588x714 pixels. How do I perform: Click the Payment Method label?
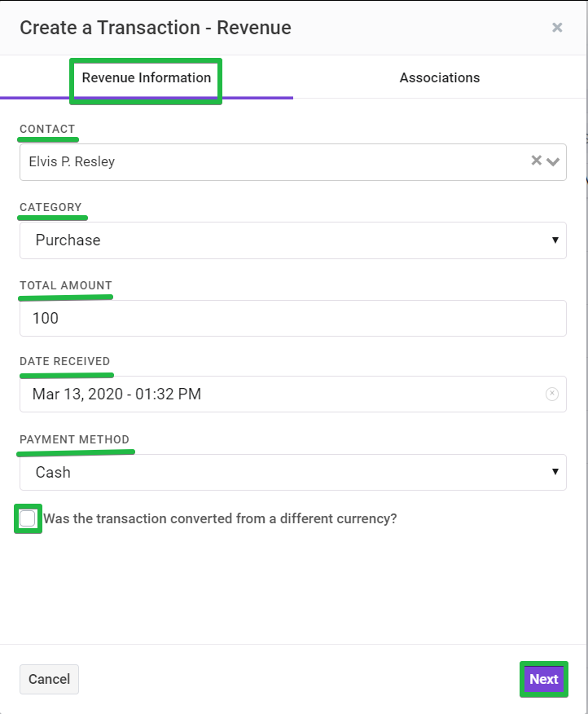(x=75, y=439)
